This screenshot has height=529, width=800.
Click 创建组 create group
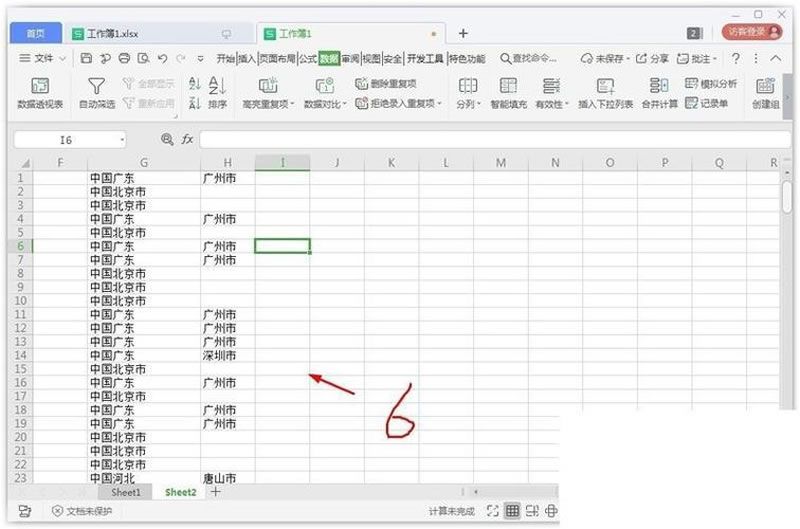(765, 92)
